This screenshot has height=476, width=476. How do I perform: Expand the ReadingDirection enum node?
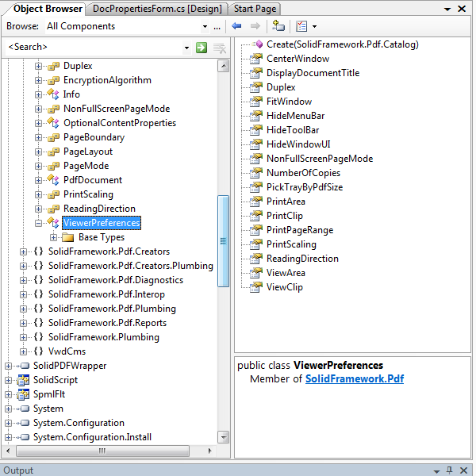click(38, 209)
